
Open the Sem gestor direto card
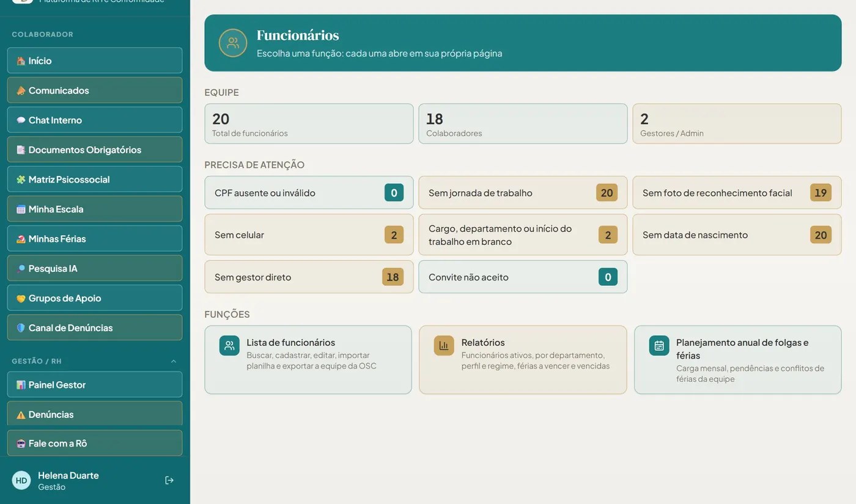tap(309, 277)
